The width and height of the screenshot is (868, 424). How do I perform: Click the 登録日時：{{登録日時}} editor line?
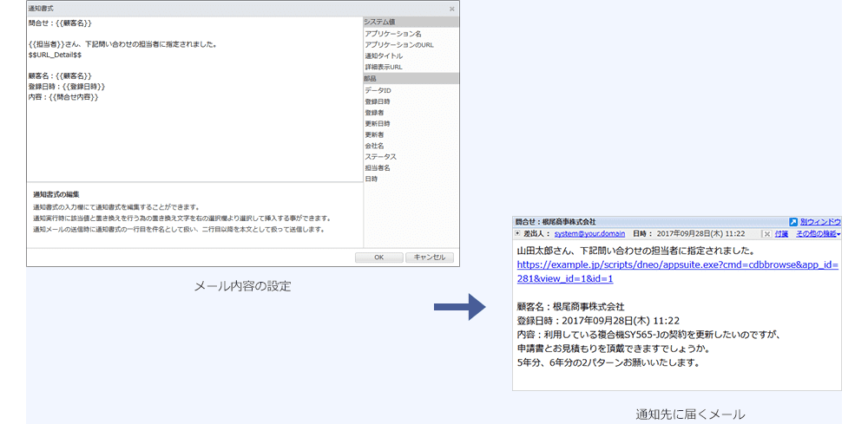coord(67,87)
